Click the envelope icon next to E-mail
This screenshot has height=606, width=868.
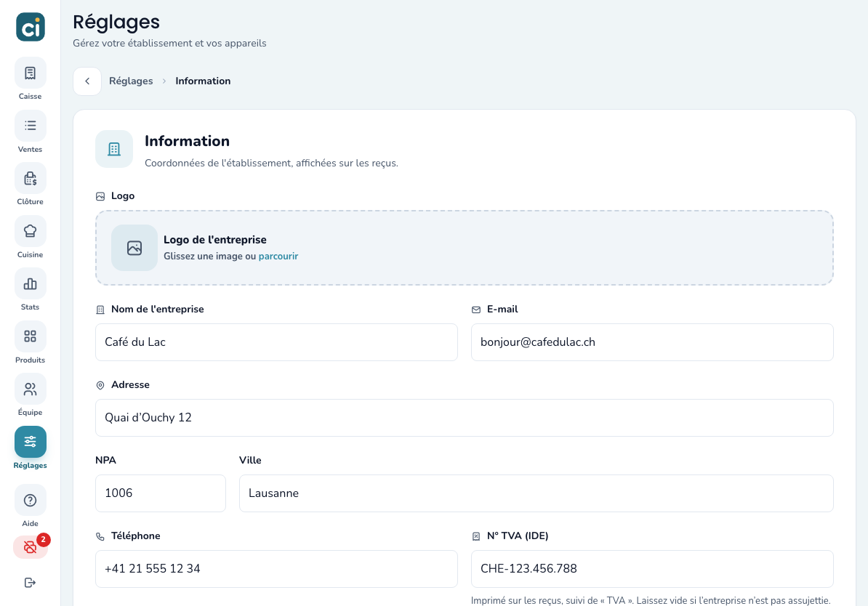coord(476,310)
